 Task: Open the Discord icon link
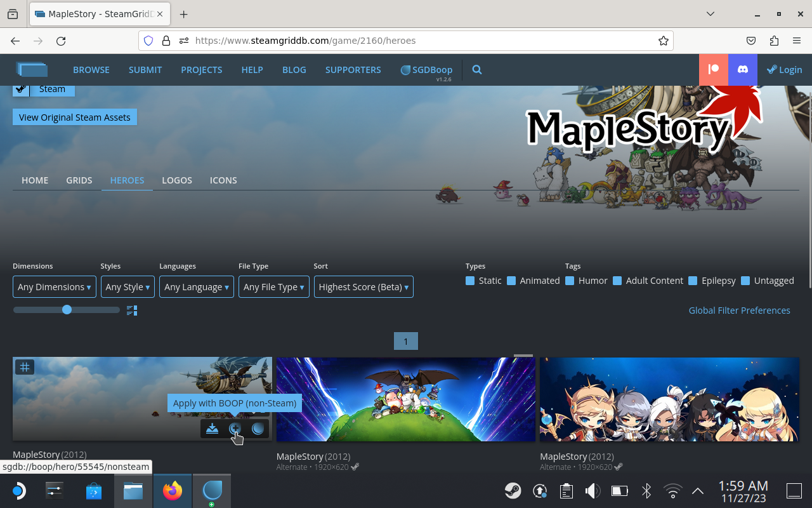tap(743, 70)
